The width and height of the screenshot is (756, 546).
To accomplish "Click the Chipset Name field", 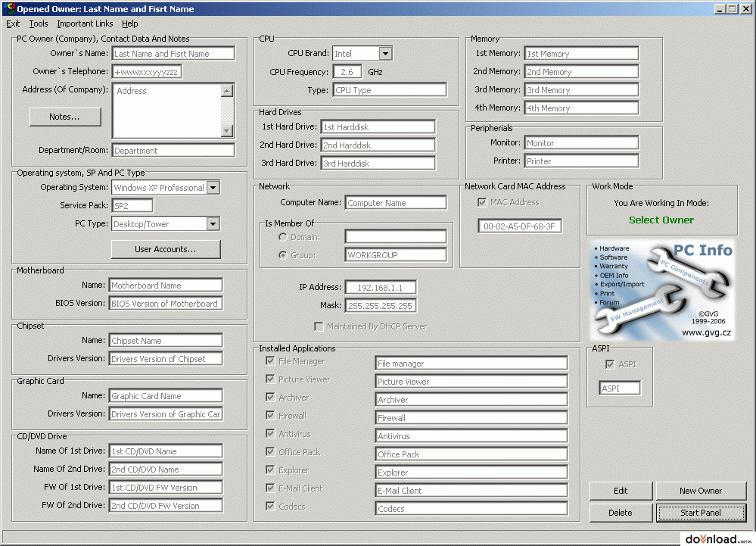I will tap(166, 341).
